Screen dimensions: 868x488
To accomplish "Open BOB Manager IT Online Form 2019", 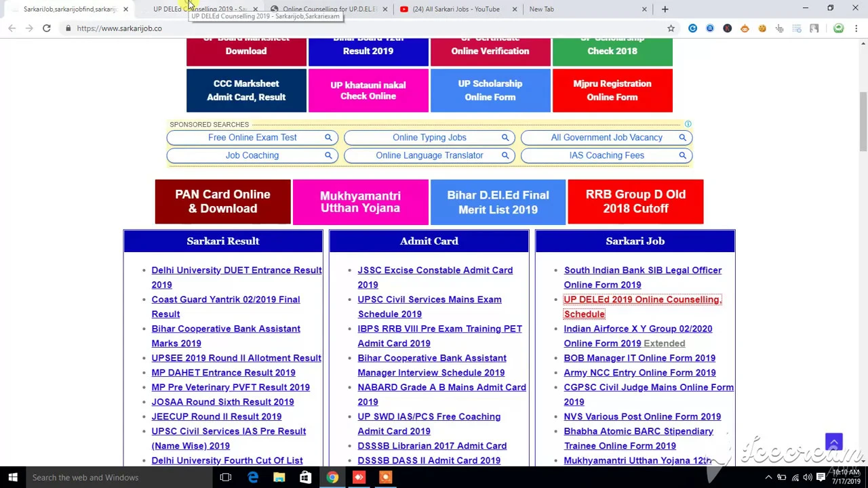I will pos(639,358).
